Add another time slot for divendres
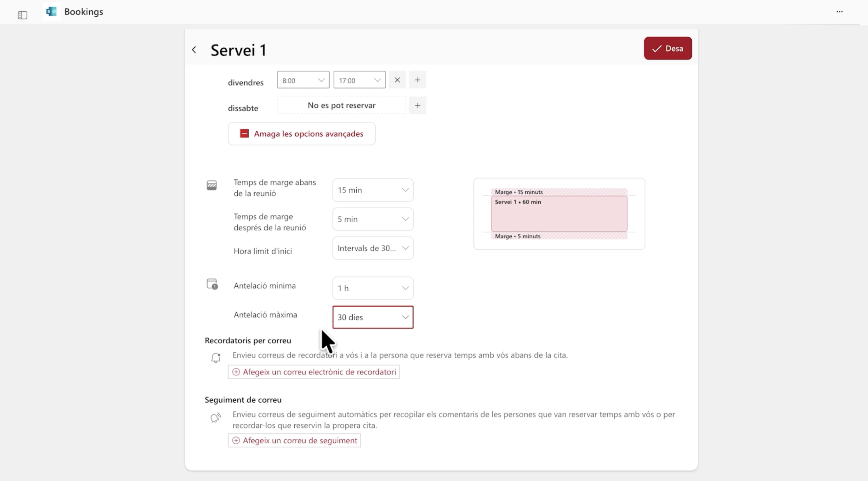This screenshot has width=868, height=481. (417, 80)
